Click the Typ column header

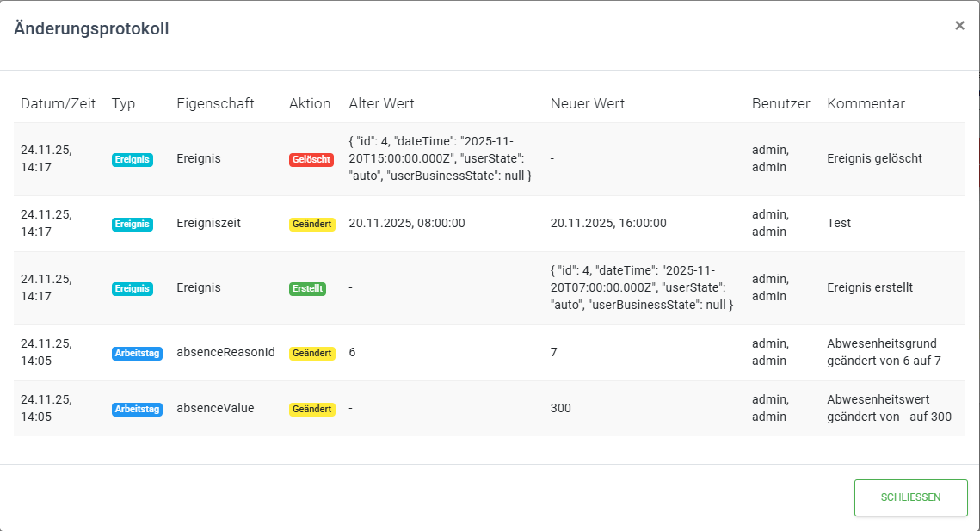pyautogui.click(x=123, y=103)
